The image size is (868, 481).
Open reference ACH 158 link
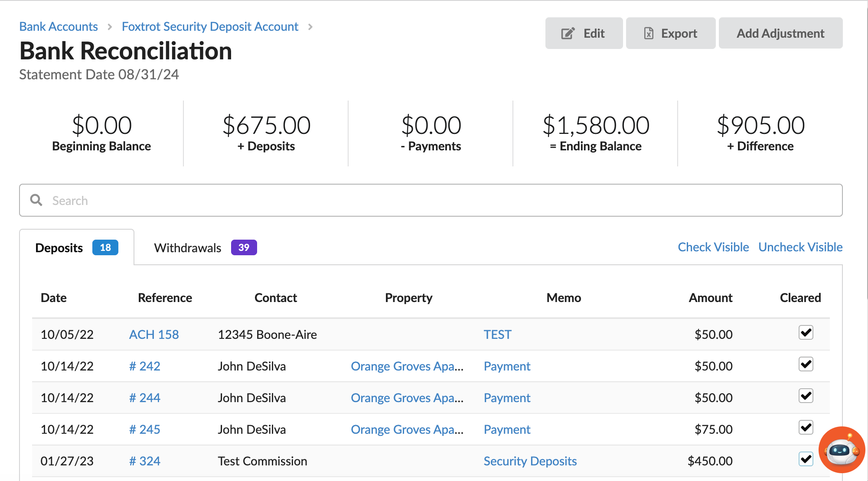pyautogui.click(x=154, y=335)
